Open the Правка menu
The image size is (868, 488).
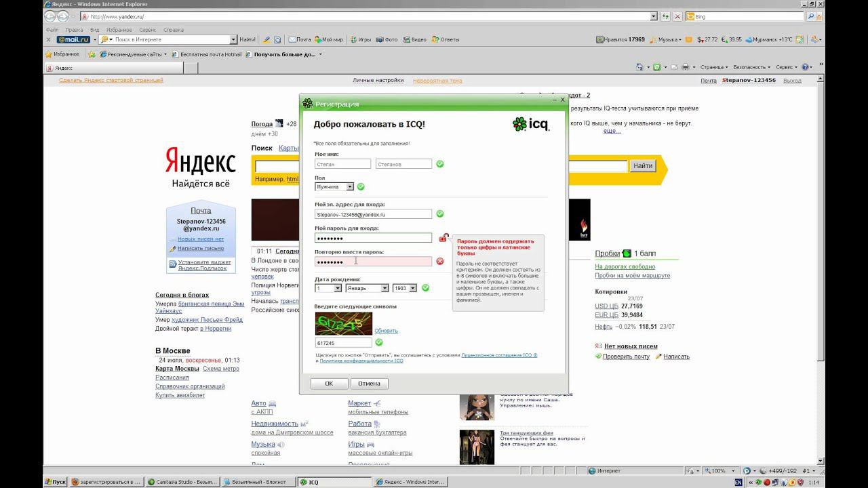[x=75, y=30]
